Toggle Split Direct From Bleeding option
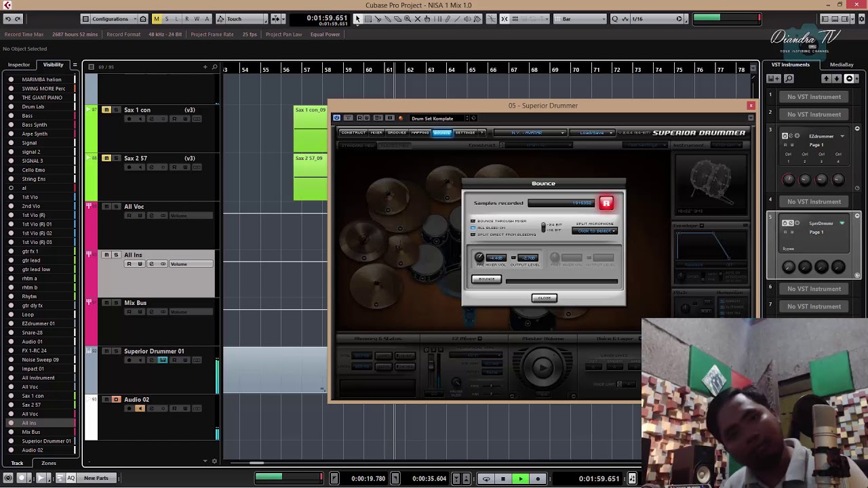Screen dimensions: 868x488 coord(473,235)
